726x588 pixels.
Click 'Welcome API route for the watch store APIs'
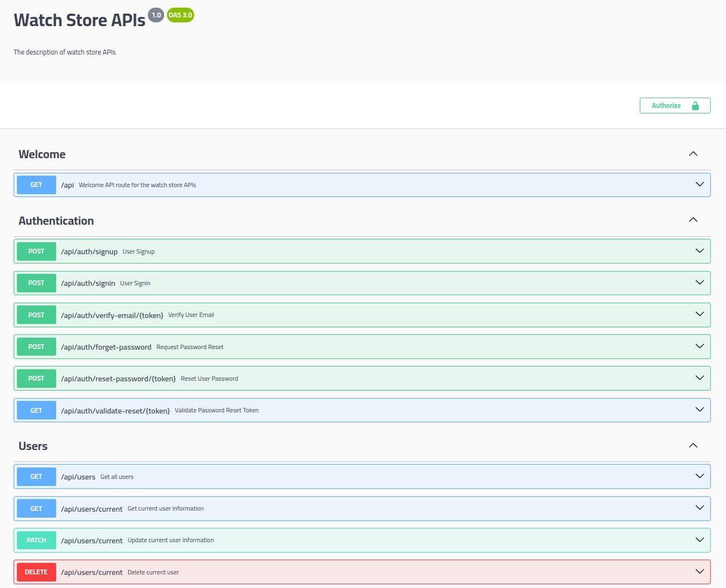click(137, 185)
